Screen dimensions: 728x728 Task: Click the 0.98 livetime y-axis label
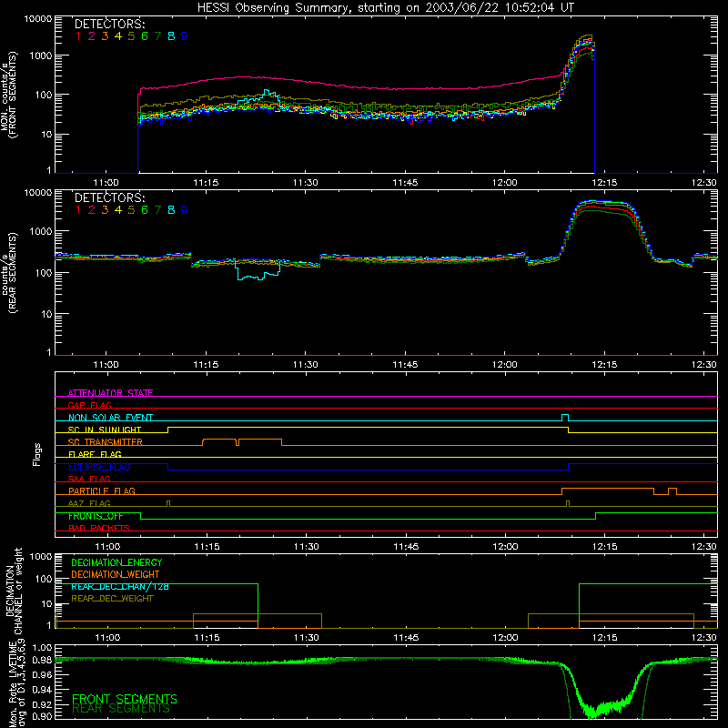pyautogui.click(x=42, y=660)
